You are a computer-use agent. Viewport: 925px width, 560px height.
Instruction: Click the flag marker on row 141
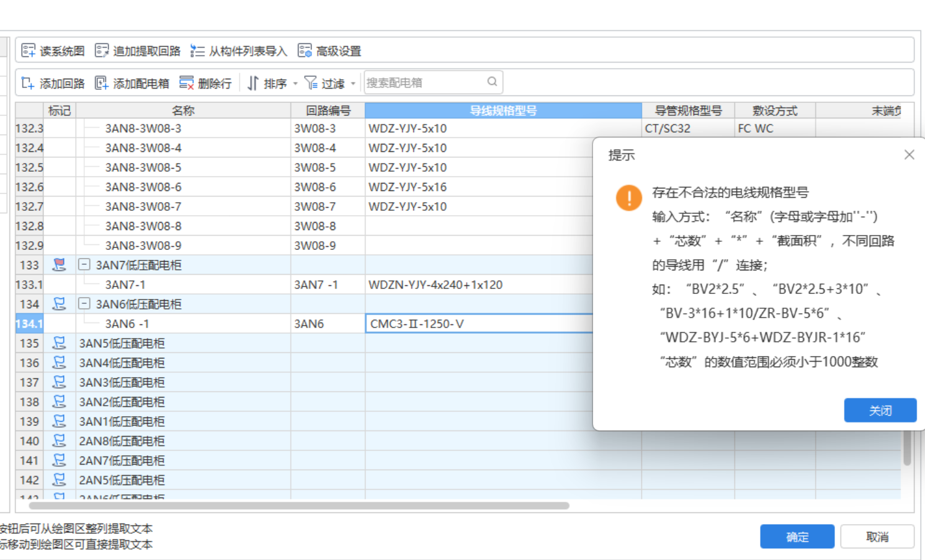tap(59, 460)
